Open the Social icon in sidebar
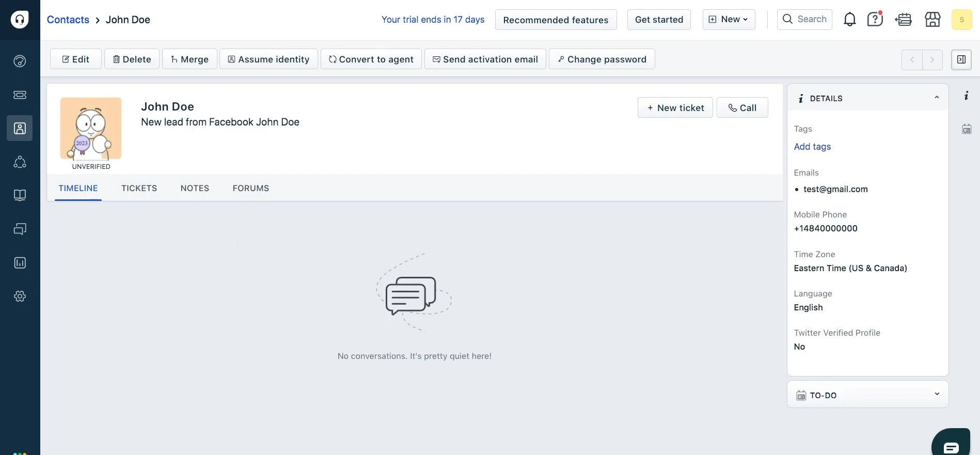Screen dimensions: 980x455 point(20,162)
